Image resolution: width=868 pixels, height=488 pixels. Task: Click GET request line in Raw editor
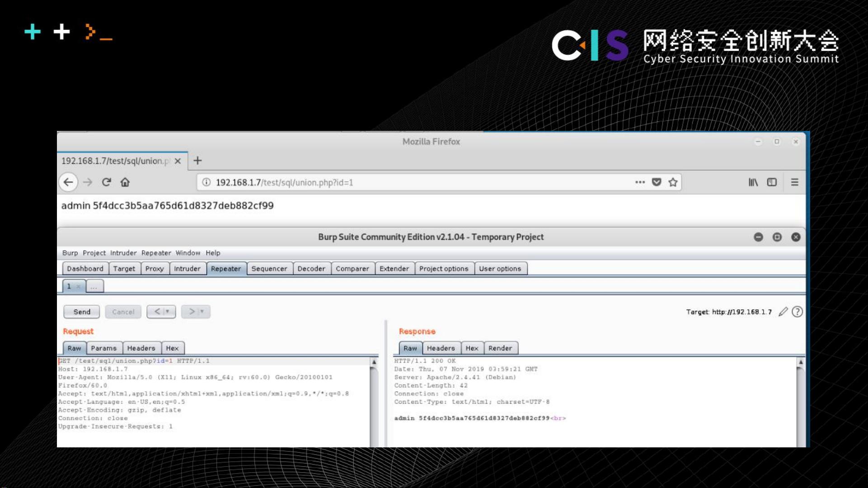(x=134, y=361)
